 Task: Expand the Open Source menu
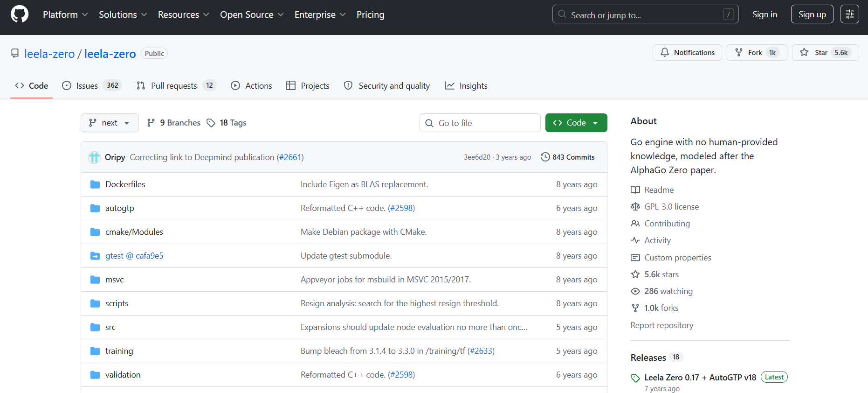[x=252, y=14]
